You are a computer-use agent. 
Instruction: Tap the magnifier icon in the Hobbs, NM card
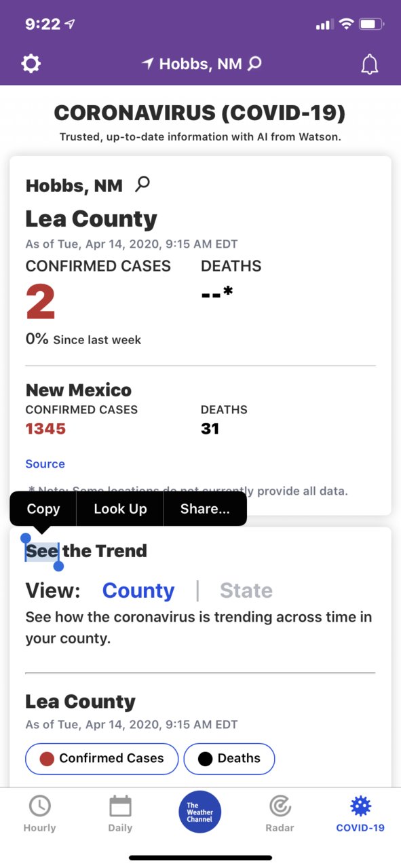click(x=142, y=183)
